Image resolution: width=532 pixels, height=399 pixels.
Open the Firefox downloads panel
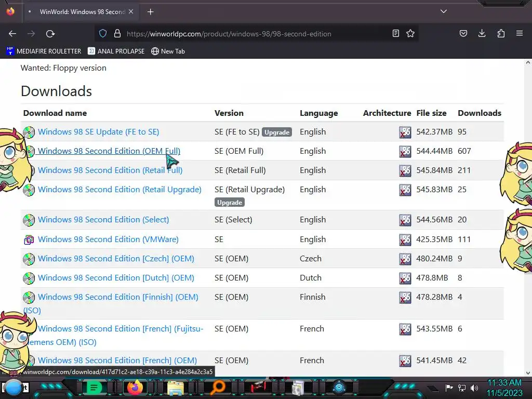(482, 34)
